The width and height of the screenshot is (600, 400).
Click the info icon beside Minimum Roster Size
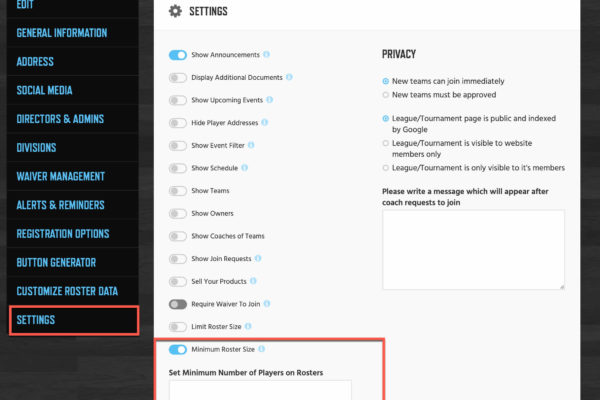[261, 349]
